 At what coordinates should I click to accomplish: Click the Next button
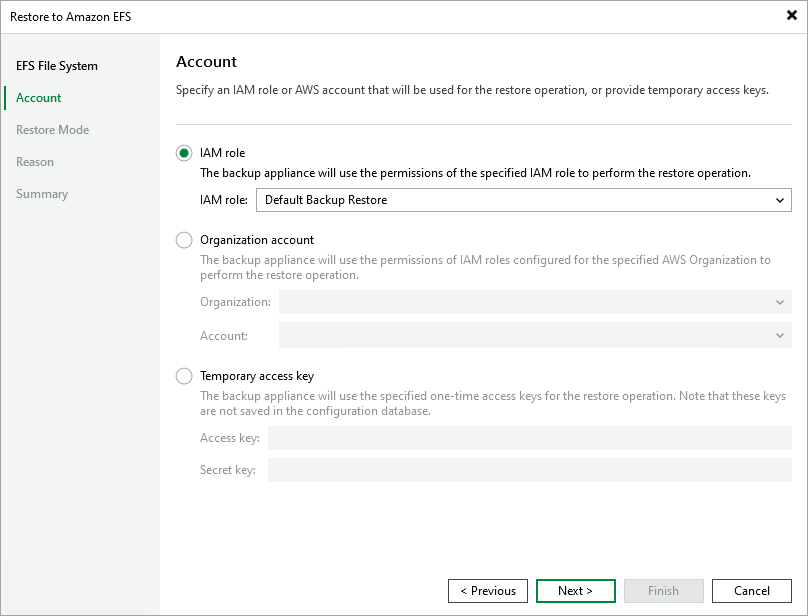coord(575,590)
